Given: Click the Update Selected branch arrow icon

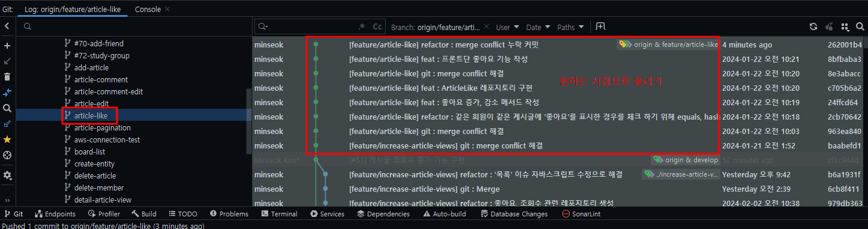Looking at the screenshot, I should pyautogui.click(x=7, y=61).
